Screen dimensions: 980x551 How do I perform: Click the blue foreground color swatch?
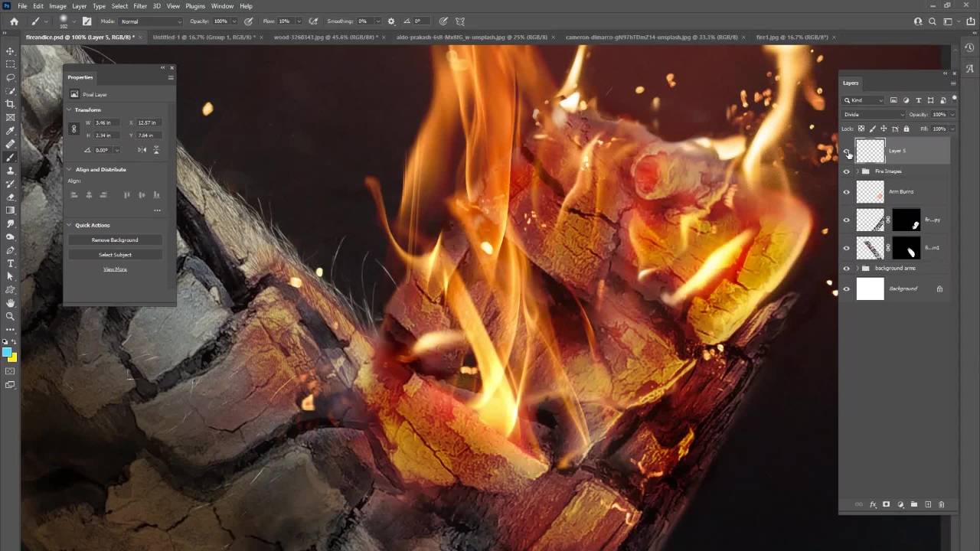click(x=7, y=353)
